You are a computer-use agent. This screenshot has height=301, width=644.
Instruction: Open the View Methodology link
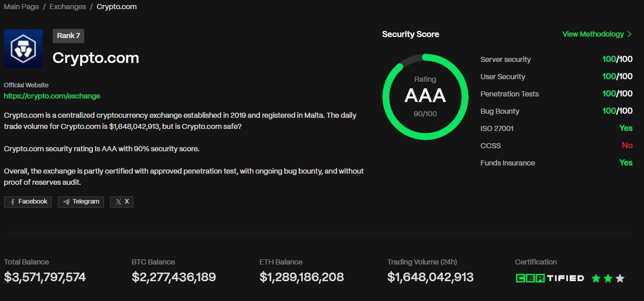pyautogui.click(x=593, y=34)
